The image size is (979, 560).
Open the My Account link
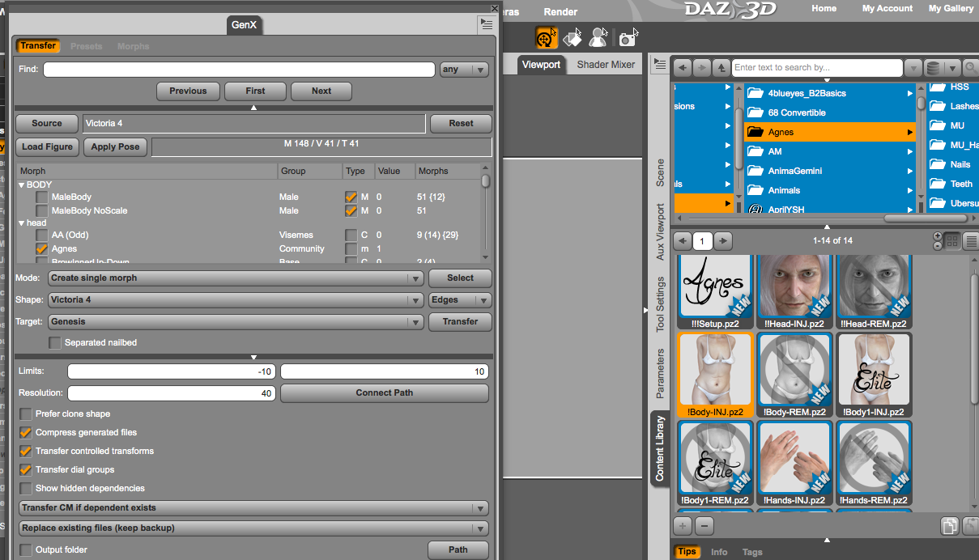pos(887,8)
